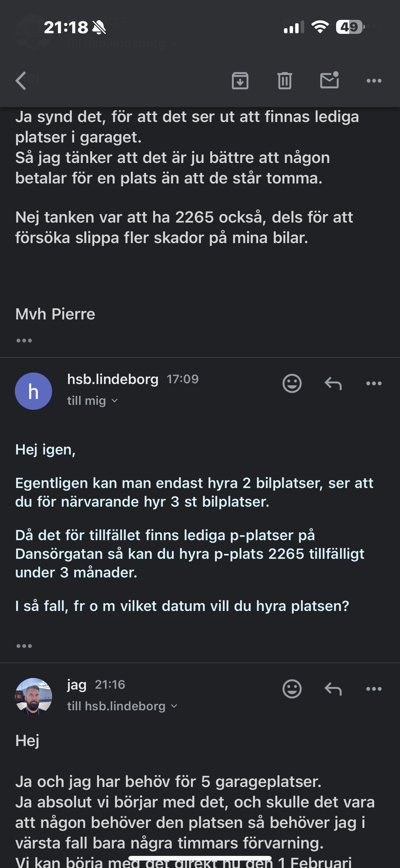The image size is (400, 868).
Task: Open more options for hsb.lindeborg's message
Action: pyautogui.click(x=374, y=383)
